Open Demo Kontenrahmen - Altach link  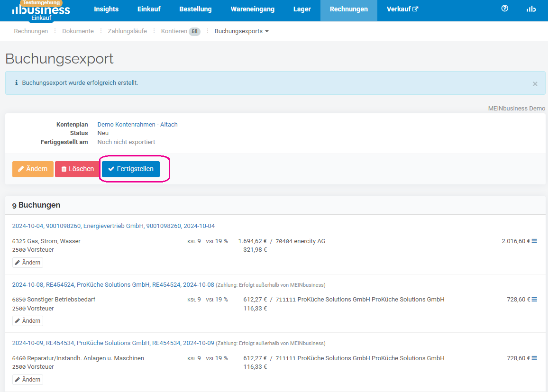point(137,124)
